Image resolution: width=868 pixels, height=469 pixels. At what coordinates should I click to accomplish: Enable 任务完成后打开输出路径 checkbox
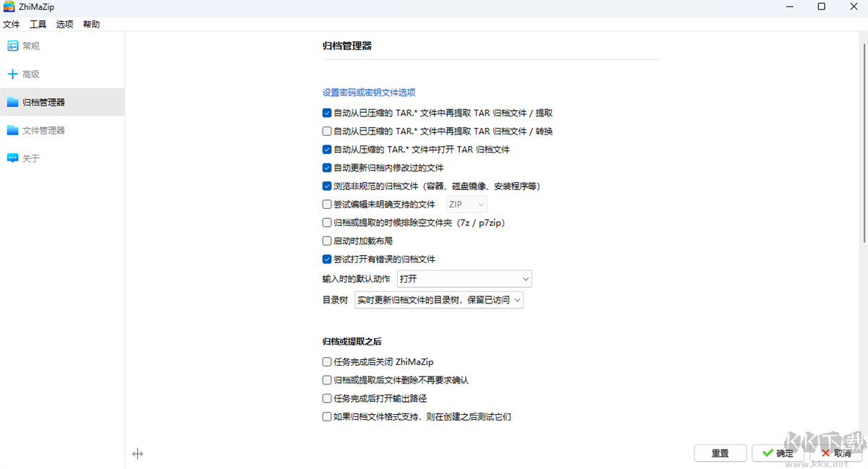click(x=327, y=398)
